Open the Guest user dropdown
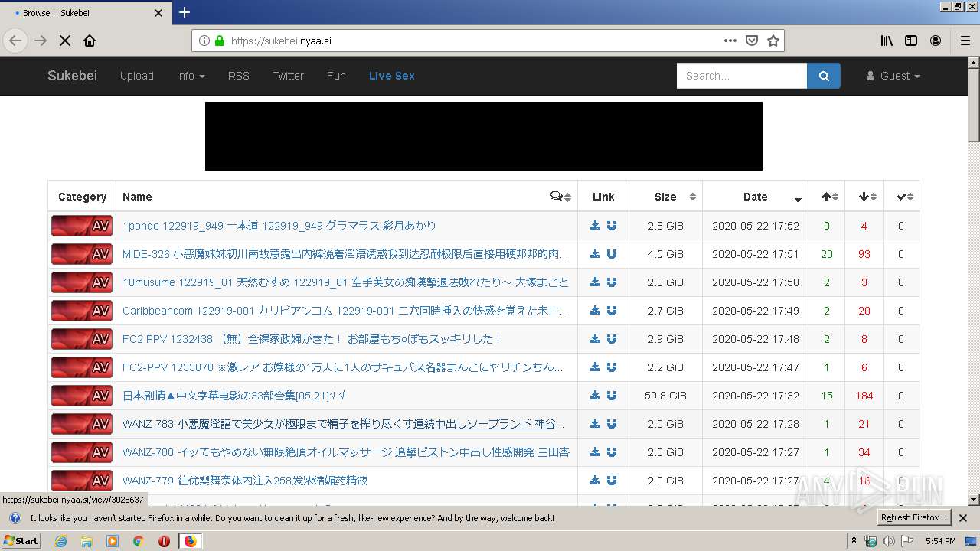 (893, 76)
